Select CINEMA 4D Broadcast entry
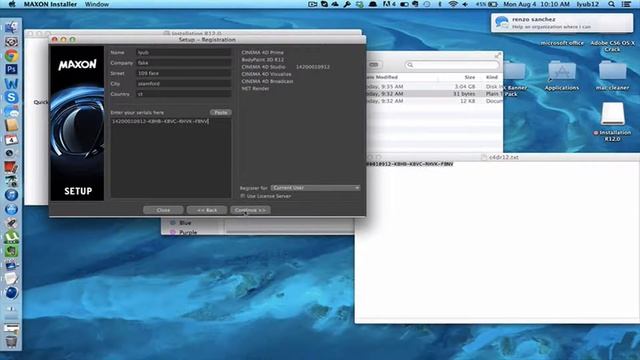 click(x=267, y=81)
